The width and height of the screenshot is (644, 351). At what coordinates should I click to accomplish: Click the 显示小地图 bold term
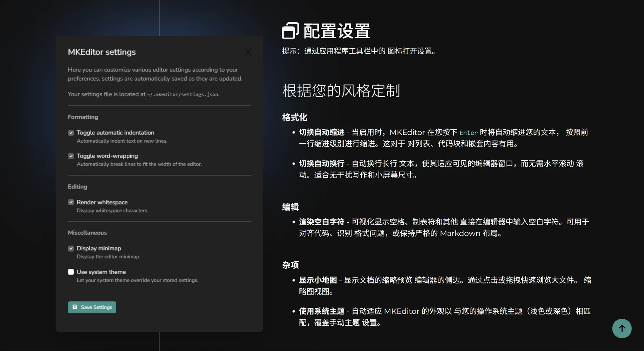pyautogui.click(x=318, y=280)
